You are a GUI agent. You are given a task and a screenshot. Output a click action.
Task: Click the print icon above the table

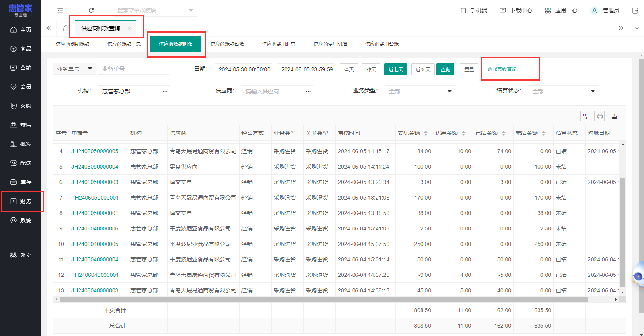600,116
